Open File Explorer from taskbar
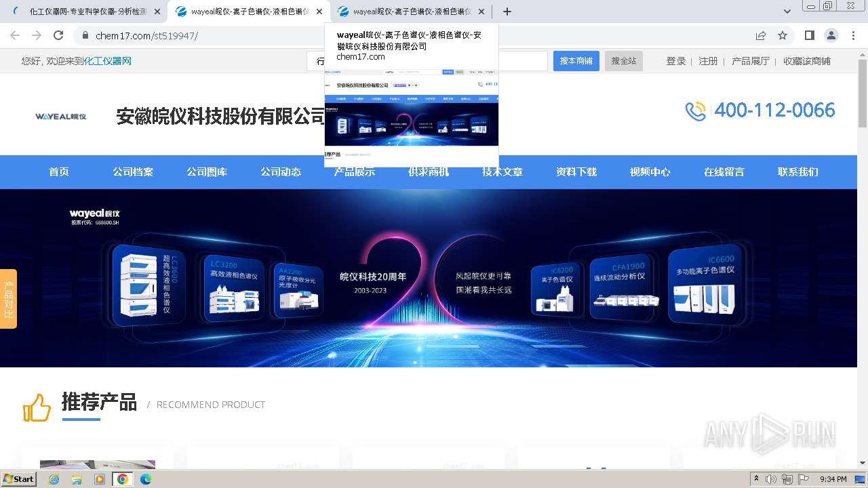 coord(77,479)
